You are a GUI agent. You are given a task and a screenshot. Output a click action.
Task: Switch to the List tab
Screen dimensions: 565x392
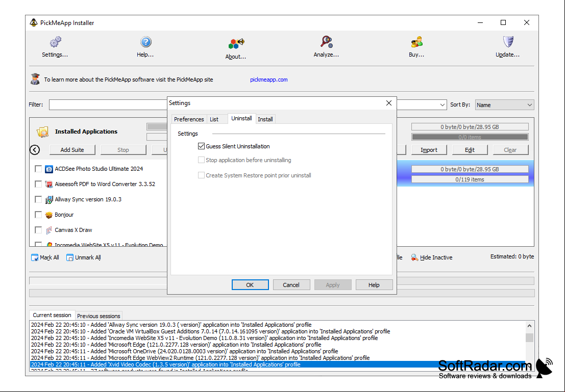(214, 119)
